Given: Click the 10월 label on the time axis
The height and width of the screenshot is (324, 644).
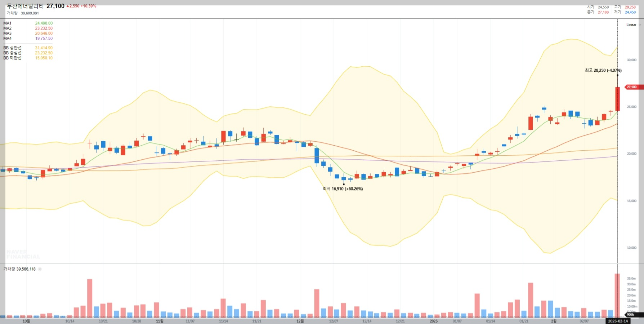Looking at the screenshot, I should [x=26, y=321].
